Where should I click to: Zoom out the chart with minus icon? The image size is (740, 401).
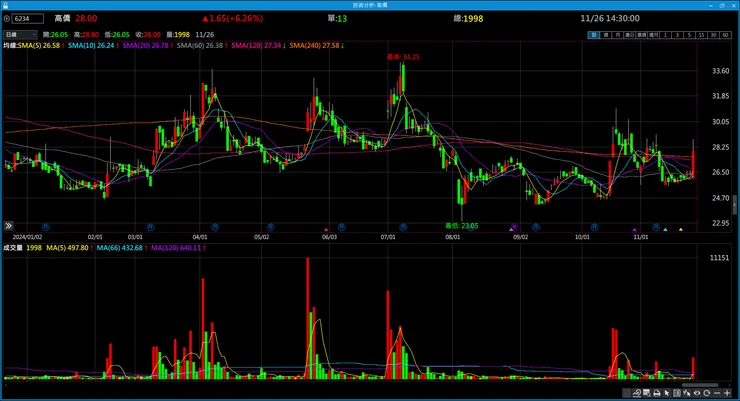point(717,393)
